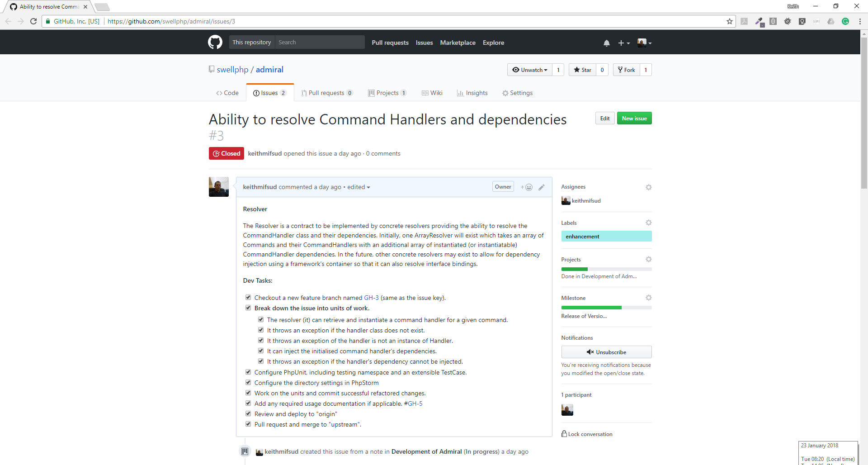Open the Projects sidebar gear

tap(649, 259)
